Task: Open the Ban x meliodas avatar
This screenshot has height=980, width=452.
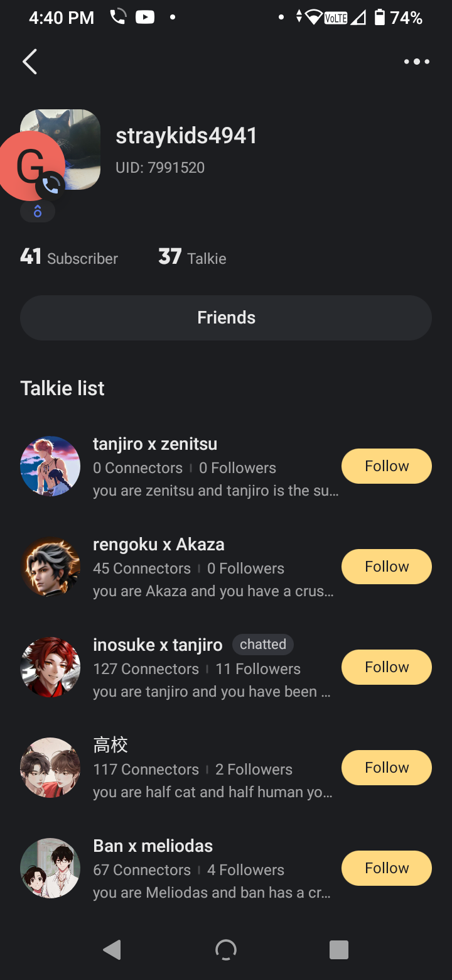Action: click(50, 868)
